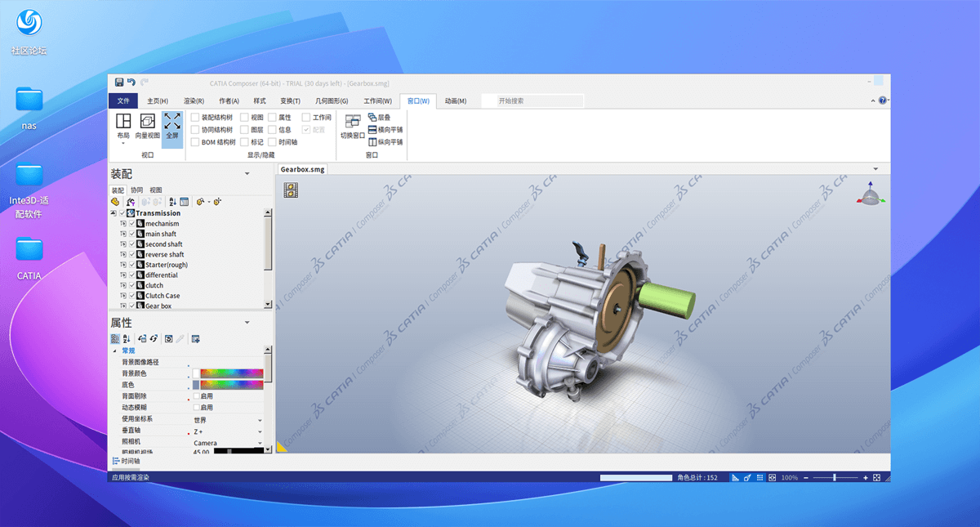This screenshot has width=980, height=527.
Task: Click the save disk icon in title bar
Action: [x=119, y=83]
